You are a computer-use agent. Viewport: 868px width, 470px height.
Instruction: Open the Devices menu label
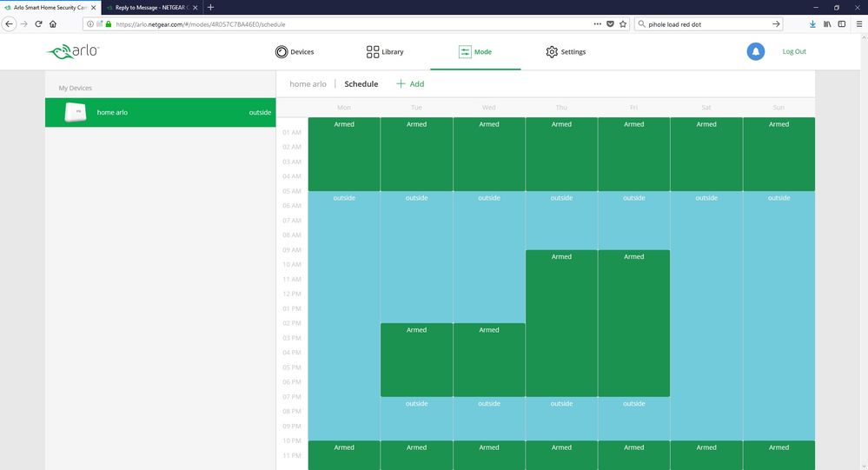(301, 51)
